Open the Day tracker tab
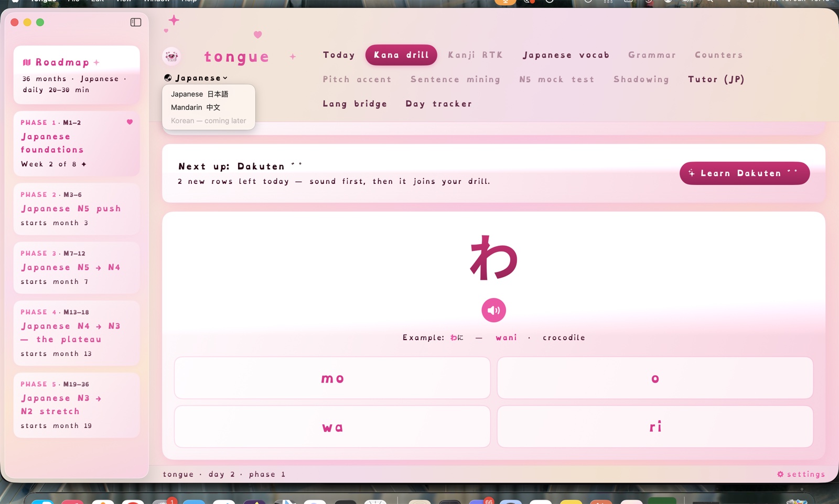Image resolution: width=839 pixels, height=504 pixels. 438,104
